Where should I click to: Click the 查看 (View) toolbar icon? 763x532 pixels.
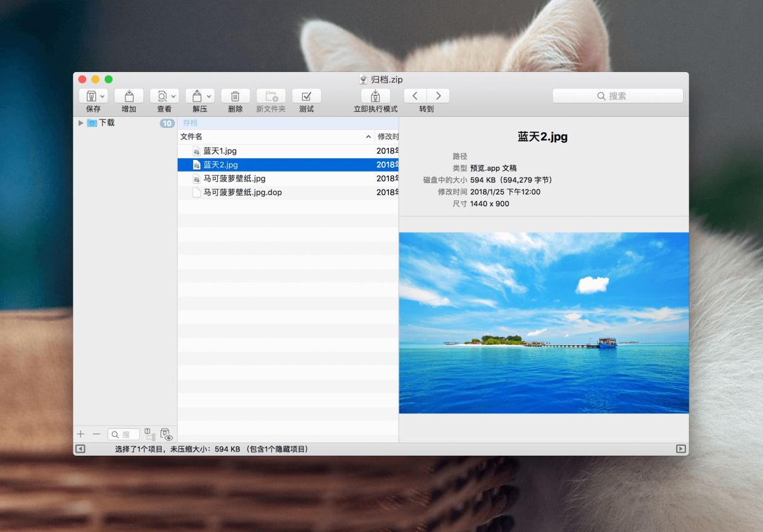(161, 96)
